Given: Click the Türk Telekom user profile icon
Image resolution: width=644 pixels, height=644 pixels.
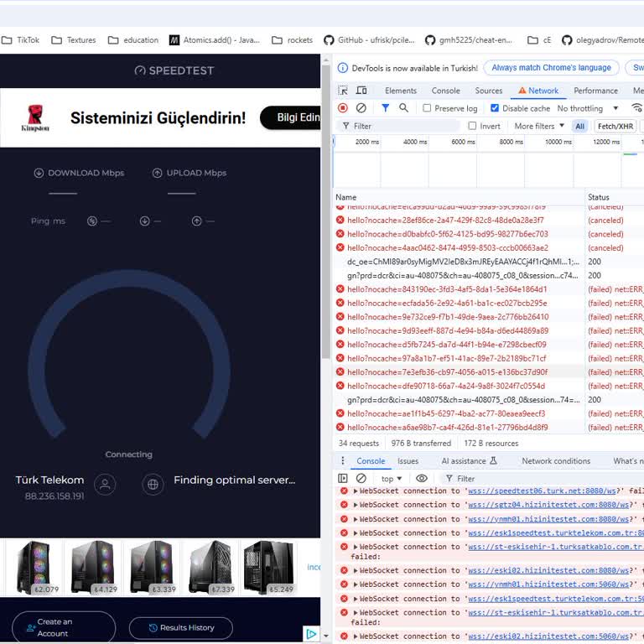Looking at the screenshot, I should click(105, 484).
